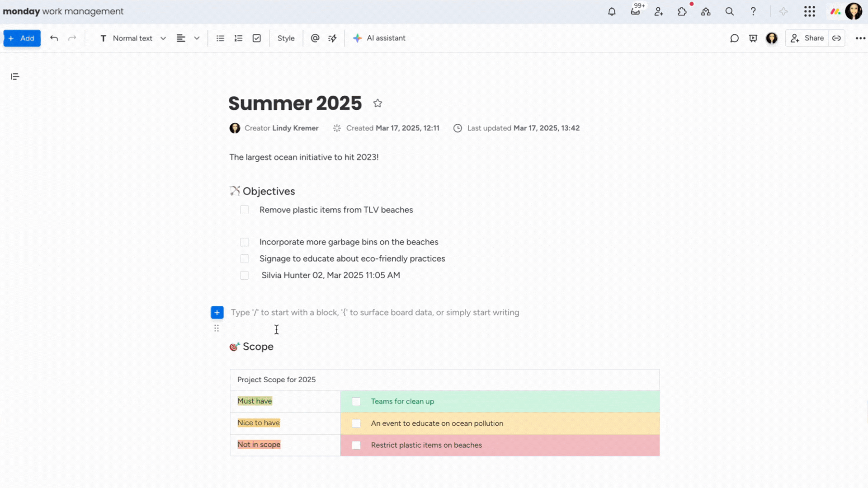Copy the document link icon

pos(836,38)
